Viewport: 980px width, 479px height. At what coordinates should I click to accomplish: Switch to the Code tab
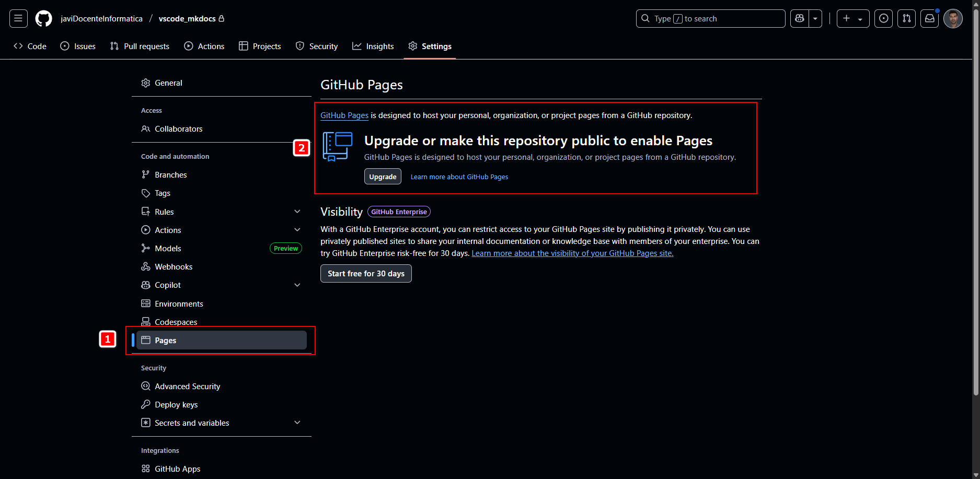click(x=30, y=46)
